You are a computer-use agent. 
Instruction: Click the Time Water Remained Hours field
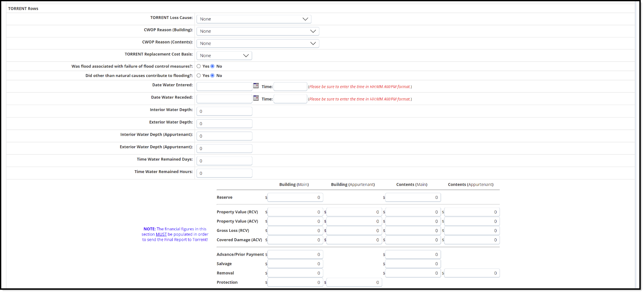pos(224,173)
